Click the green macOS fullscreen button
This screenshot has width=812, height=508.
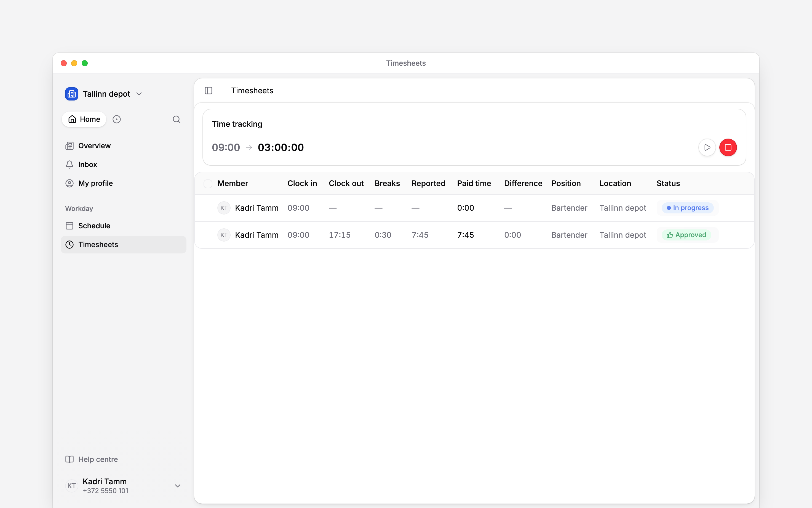click(85, 63)
